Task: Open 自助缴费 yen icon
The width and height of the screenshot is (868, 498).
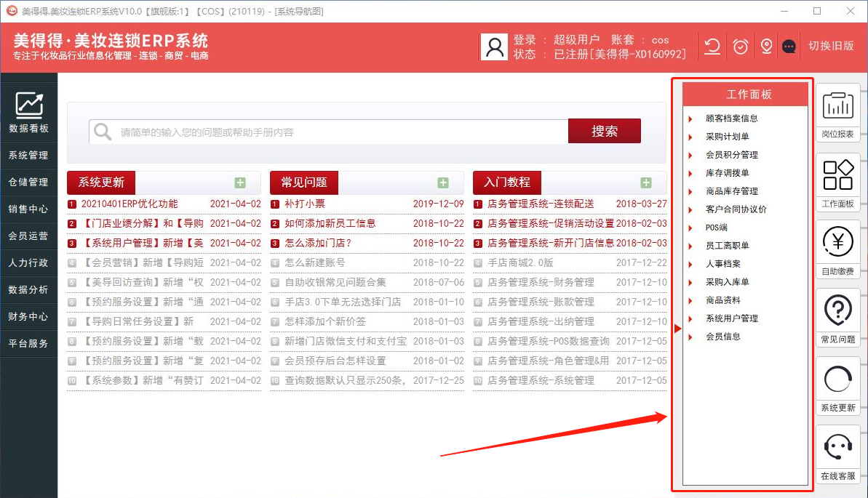Action: [x=837, y=242]
